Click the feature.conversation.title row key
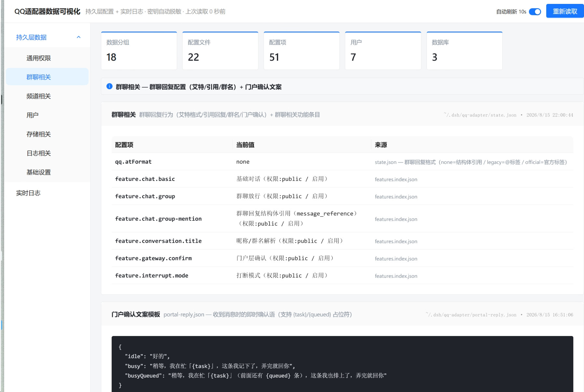 pos(158,241)
